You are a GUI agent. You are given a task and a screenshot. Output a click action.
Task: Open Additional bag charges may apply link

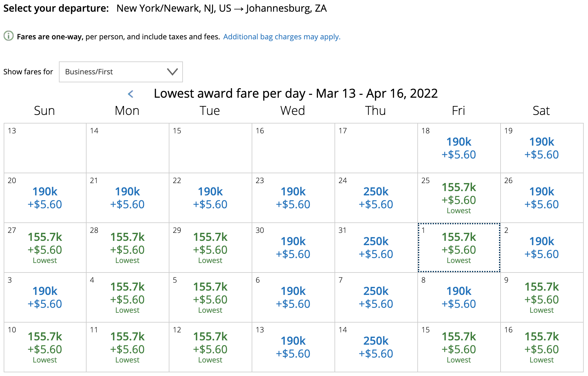pos(282,37)
